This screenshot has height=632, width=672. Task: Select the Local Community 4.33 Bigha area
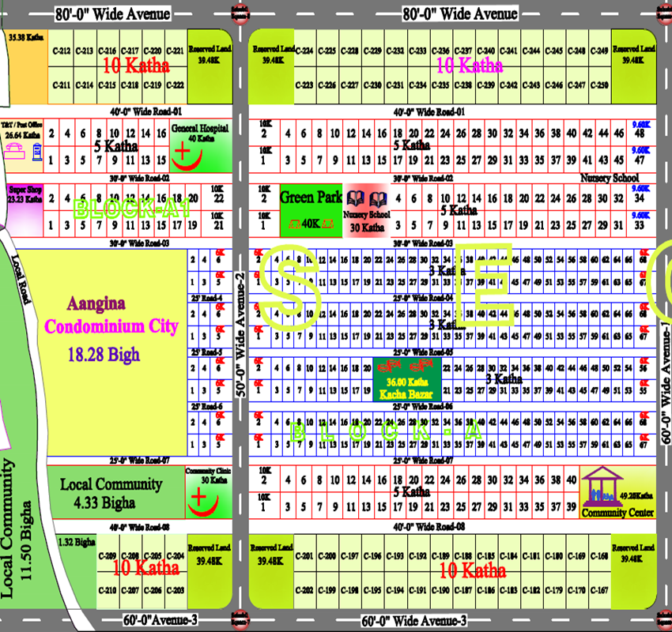pos(99,493)
